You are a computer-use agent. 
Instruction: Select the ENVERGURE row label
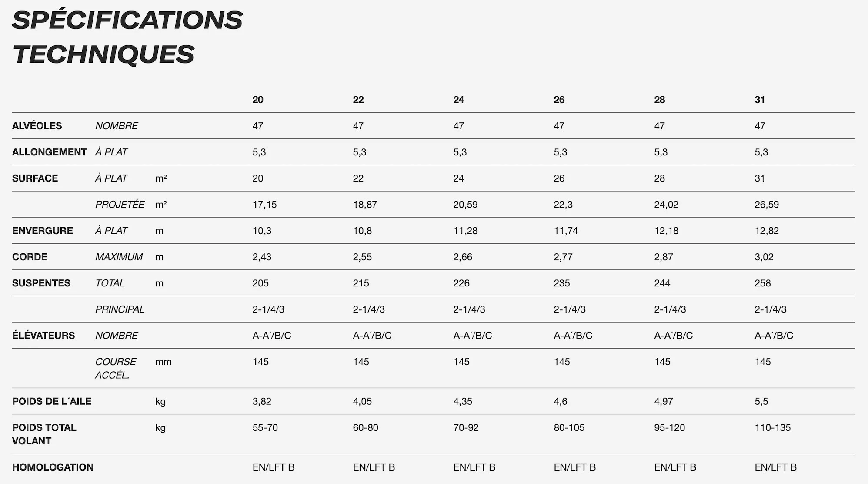(x=42, y=231)
